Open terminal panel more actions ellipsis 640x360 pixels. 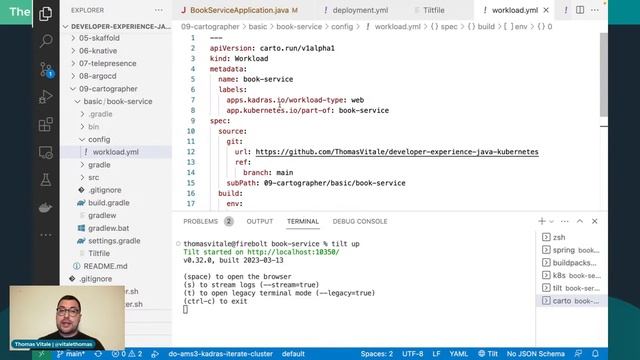click(x=564, y=221)
